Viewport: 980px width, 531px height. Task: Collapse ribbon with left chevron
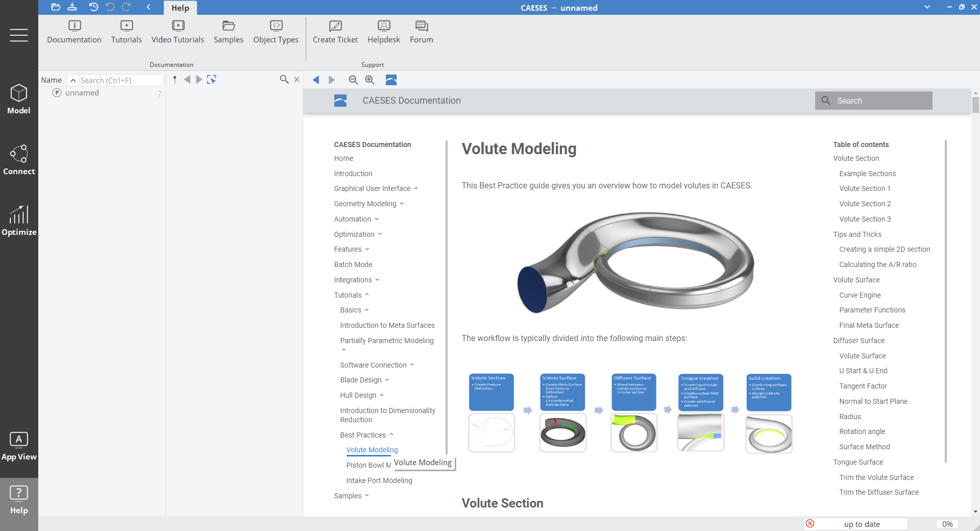tap(148, 7)
